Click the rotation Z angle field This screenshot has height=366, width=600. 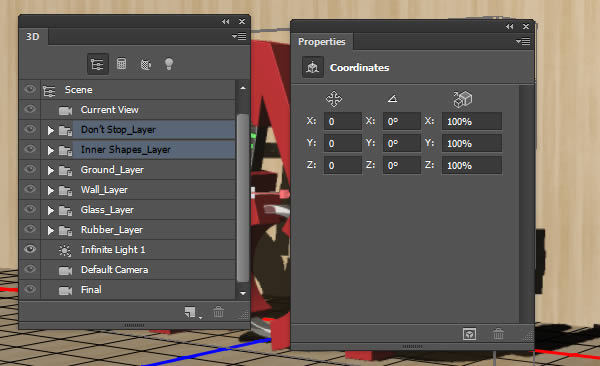click(402, 165)
